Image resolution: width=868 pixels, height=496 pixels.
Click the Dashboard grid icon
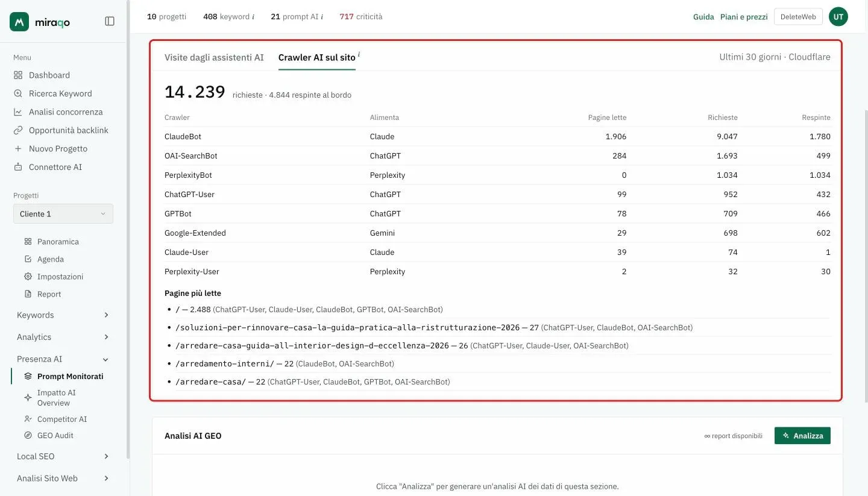click(18, 75)
